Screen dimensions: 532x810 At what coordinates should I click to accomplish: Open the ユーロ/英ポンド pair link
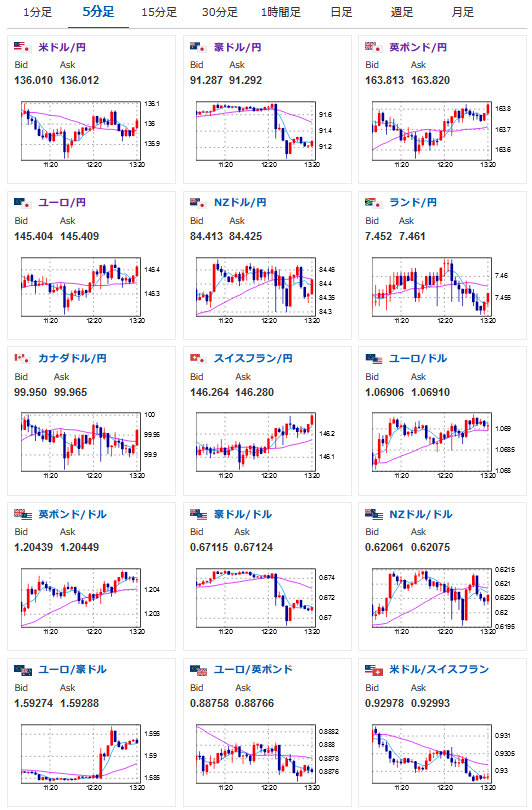tap(253, 669)
